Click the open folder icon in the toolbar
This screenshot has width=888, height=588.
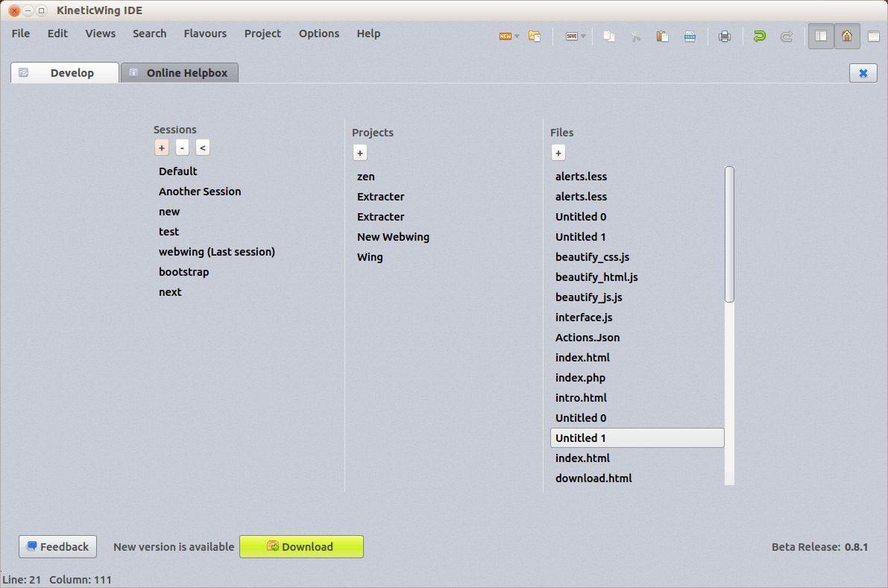535,35
